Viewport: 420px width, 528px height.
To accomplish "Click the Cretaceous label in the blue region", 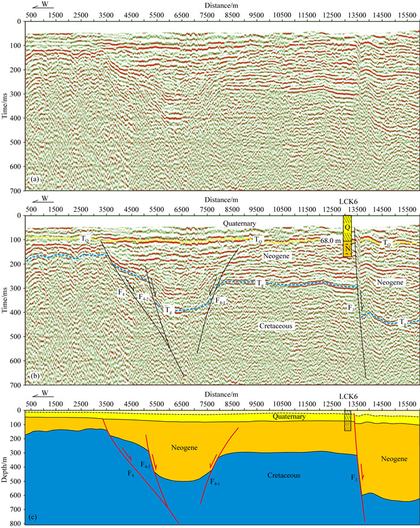I will point(283,475).
